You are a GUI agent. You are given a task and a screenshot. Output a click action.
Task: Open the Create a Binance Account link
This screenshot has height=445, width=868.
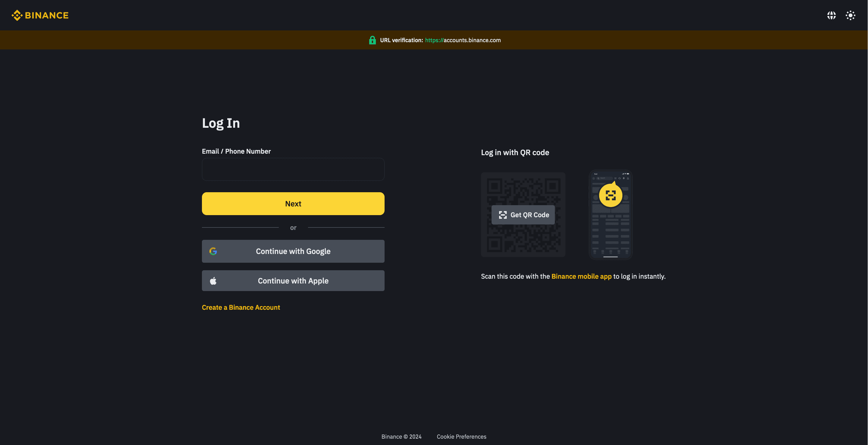pos(241,307)
